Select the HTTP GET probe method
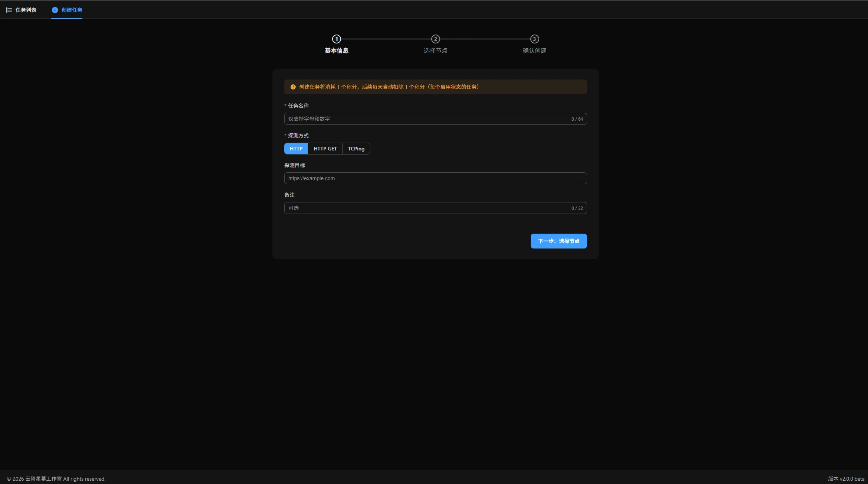Screen dimensions: 868x484 325,149
